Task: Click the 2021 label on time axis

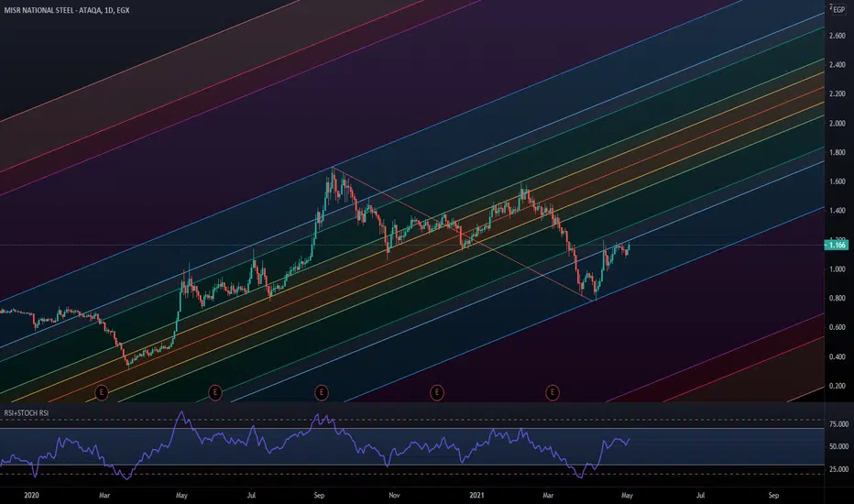Action: click(476, 495)
